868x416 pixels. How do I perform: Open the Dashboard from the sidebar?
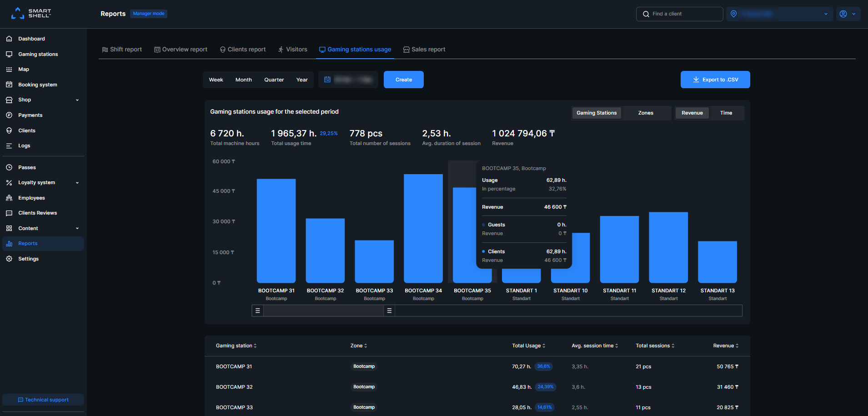pyautogui.click(x=31, y=39)
